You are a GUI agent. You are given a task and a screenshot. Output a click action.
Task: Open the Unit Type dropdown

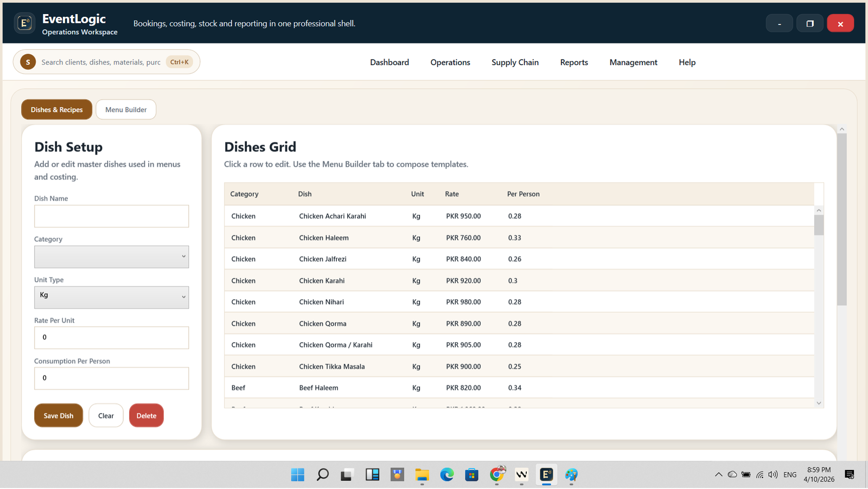pos(111,297)
